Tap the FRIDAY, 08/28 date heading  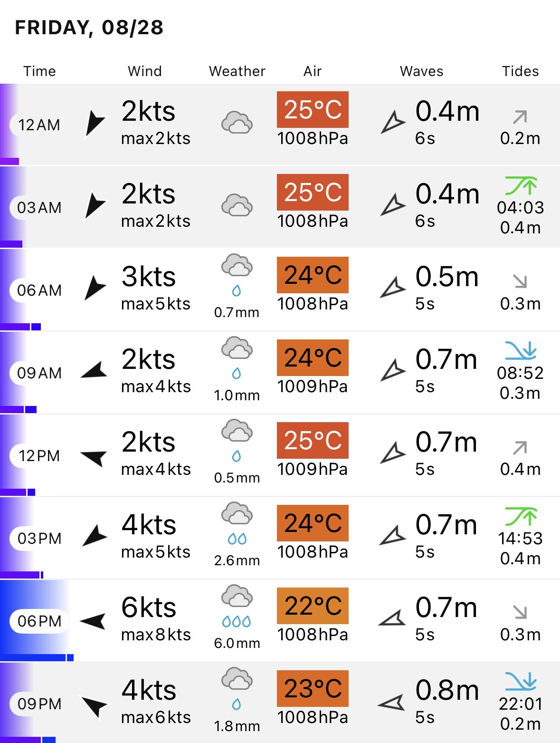pos(89,27)
